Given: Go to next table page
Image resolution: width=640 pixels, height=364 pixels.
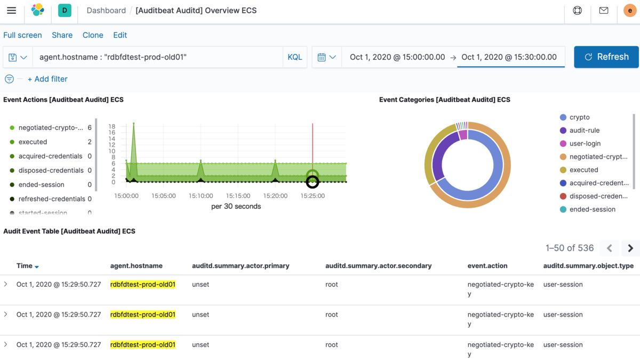Looking at the screenshot, I should coord(630,248).
